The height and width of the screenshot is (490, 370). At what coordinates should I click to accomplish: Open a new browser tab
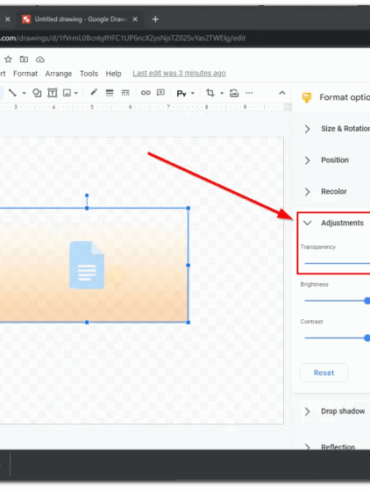155,19
